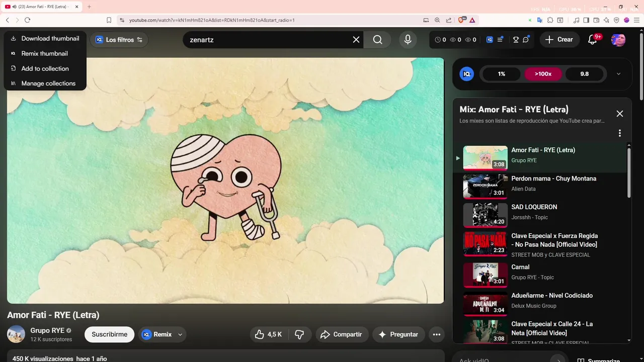This screenshot has width=644, height=362.
Task: Click the main video player
Action: (225, 180)
